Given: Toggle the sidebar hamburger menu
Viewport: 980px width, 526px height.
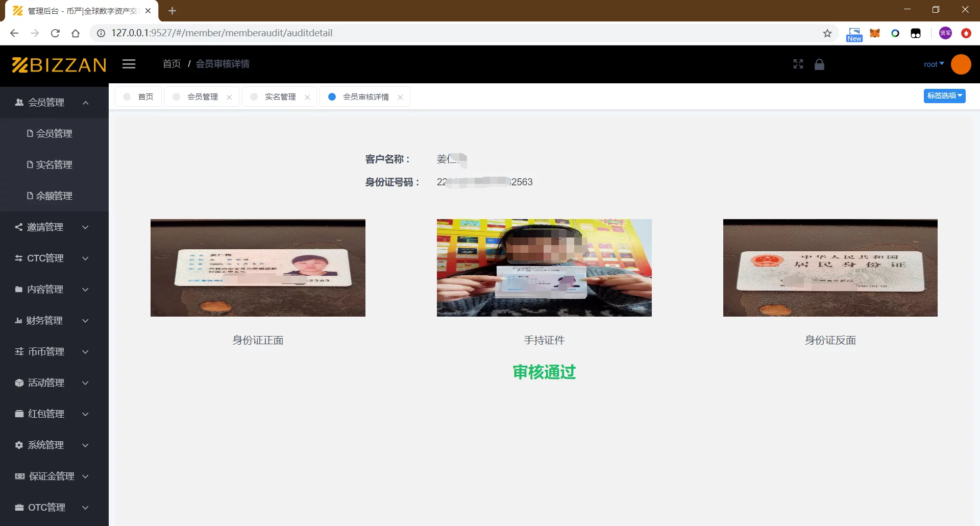Looking at the screenshot, I should click(129, 64).
